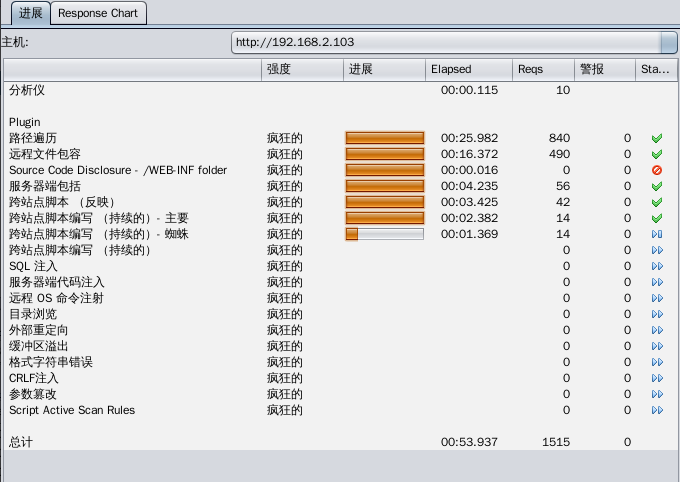
Task: Select the 参数篡改 plugin name
Action: point(33,394)
